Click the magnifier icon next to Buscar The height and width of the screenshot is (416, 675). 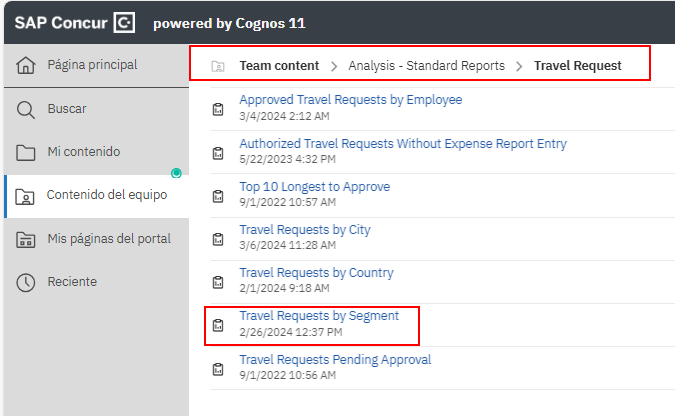[x=26, y=110]
